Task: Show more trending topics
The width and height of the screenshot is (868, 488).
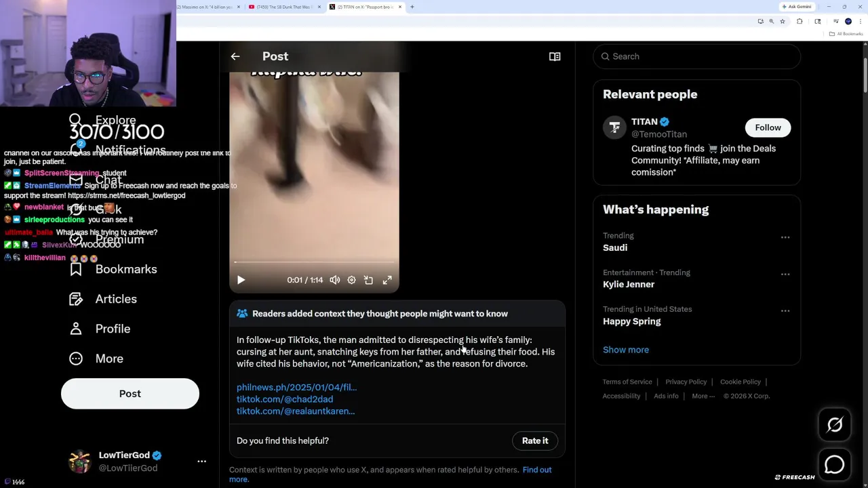Action: pos(626,350)
